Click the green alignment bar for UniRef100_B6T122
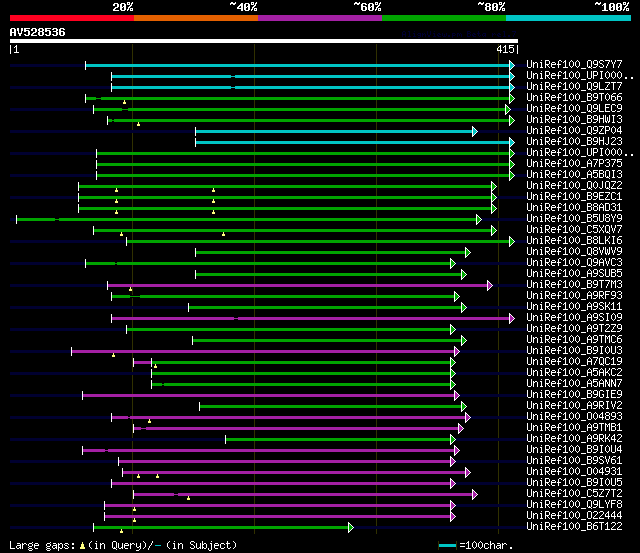 point(221,528)
